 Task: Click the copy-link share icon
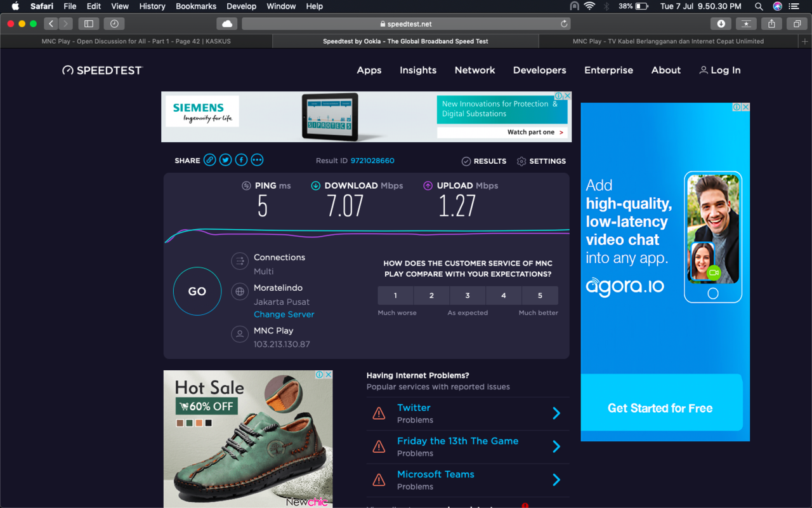[209, 159]
